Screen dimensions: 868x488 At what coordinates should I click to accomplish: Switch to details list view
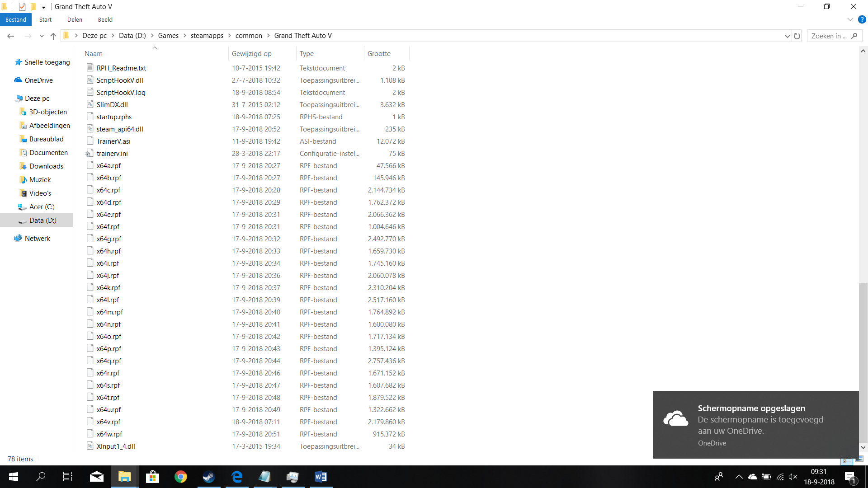click(847, 459)
